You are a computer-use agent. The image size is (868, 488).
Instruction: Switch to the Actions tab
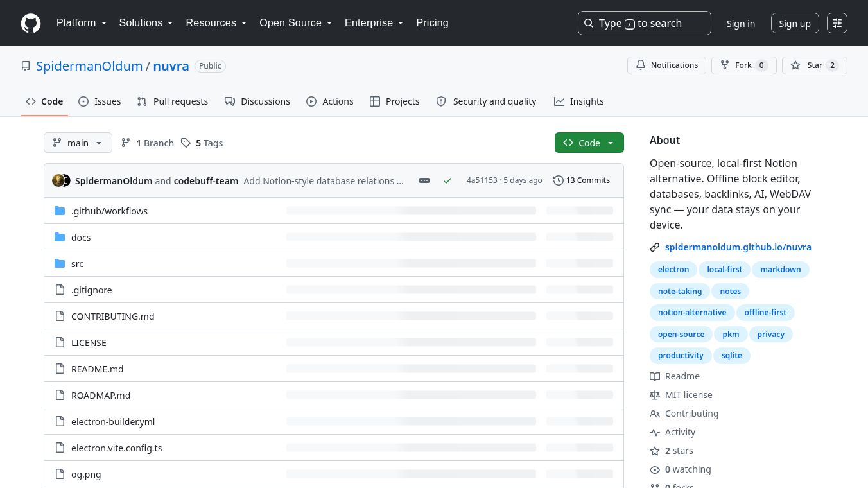click(x=330, y=101)
